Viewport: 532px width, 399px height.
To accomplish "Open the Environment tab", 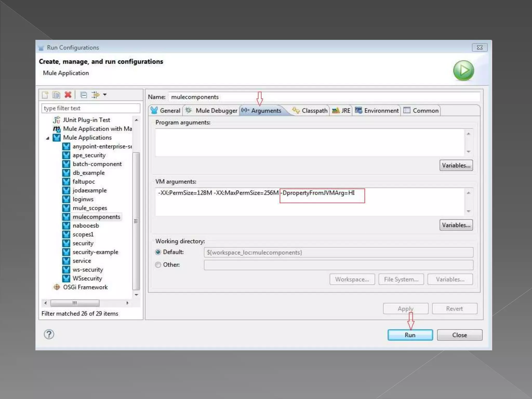I will click(377, 111).
